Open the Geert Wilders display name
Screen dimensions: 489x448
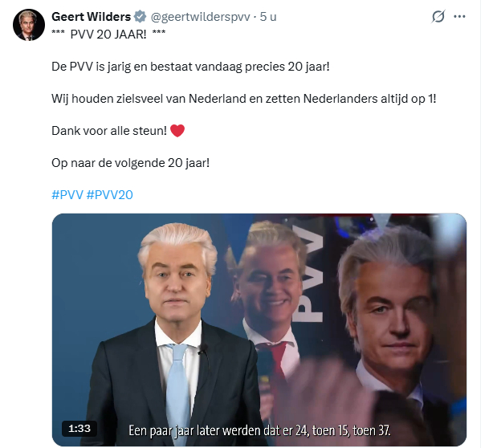pyautogui.click(x=91, y=17)
